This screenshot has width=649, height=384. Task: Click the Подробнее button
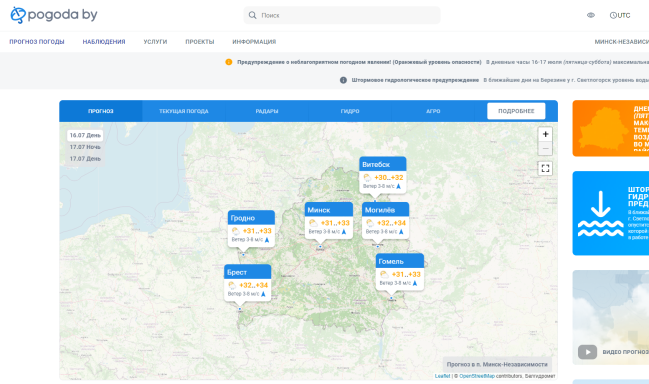[516, 111]
